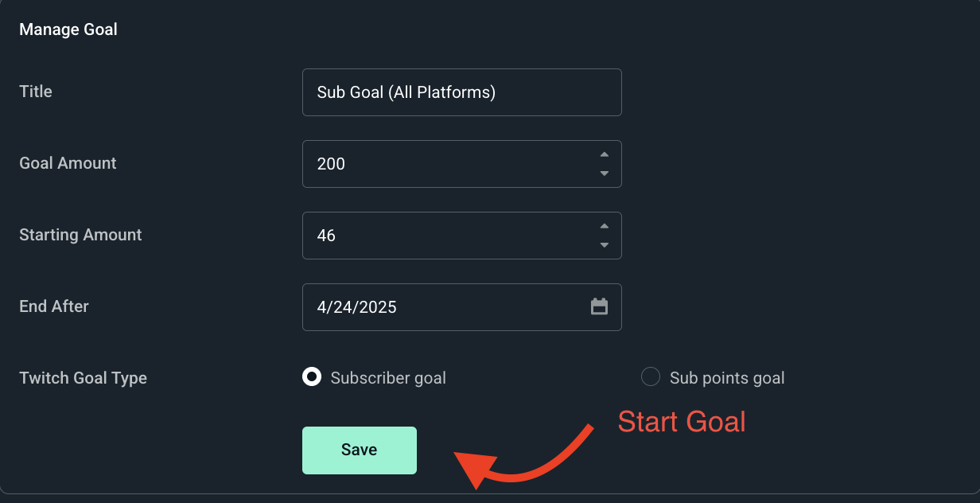Open the calendar date picker icon
980x503 pixels.
[599, 306]
